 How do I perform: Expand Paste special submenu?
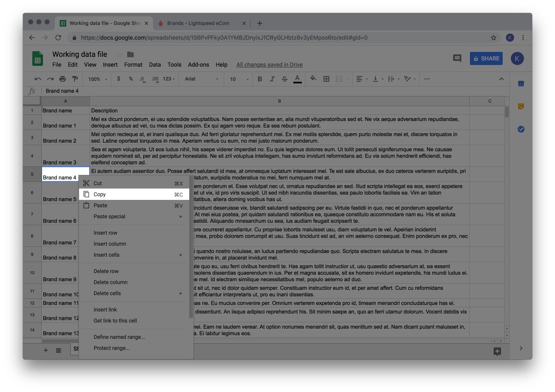[134, 217]
